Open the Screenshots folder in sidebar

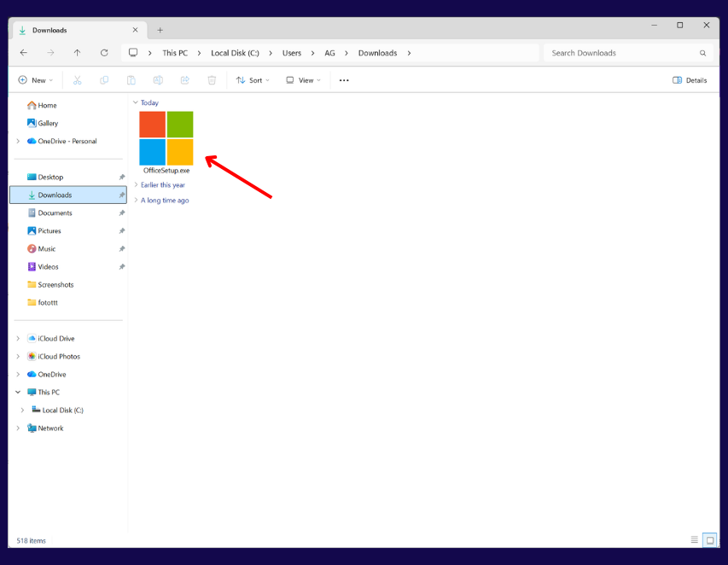click(50, 284)
